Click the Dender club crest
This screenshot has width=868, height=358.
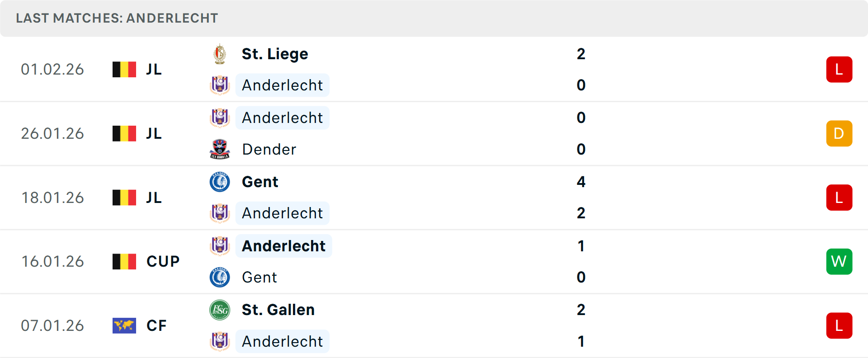pos(220,149)
